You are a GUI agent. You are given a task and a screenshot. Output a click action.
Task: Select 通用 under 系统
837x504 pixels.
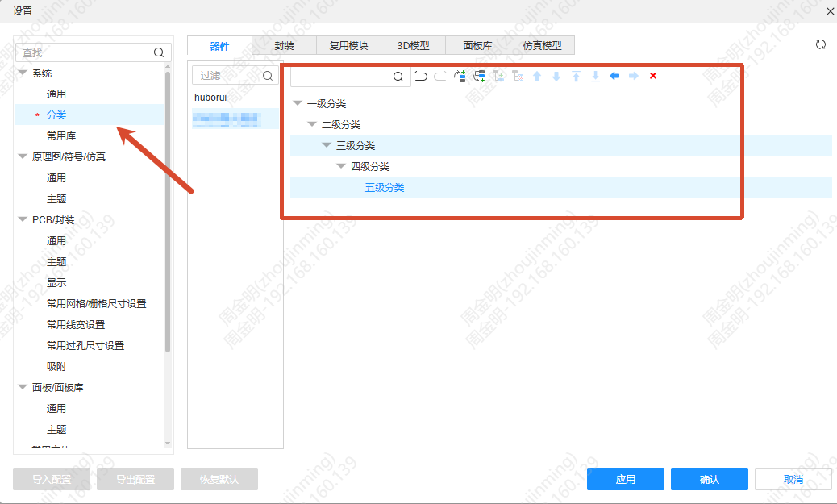[56, 94]
